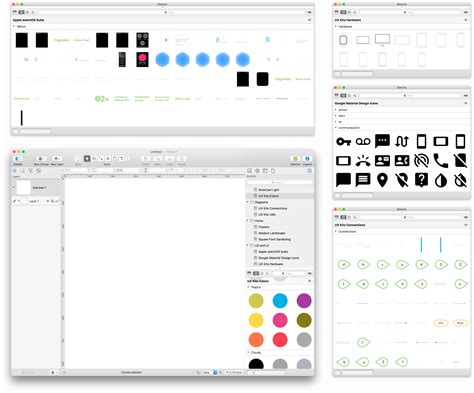Select the @2x item in watchOS stencil
Screen dimensions: 474x393
pos(102,99)
